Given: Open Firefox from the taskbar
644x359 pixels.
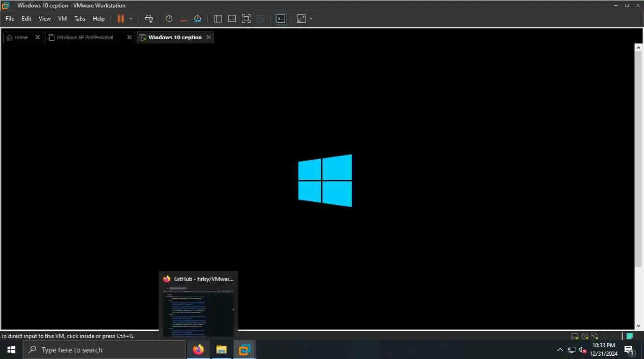Looking at the screenshot, I should click(x=198, y=350).
